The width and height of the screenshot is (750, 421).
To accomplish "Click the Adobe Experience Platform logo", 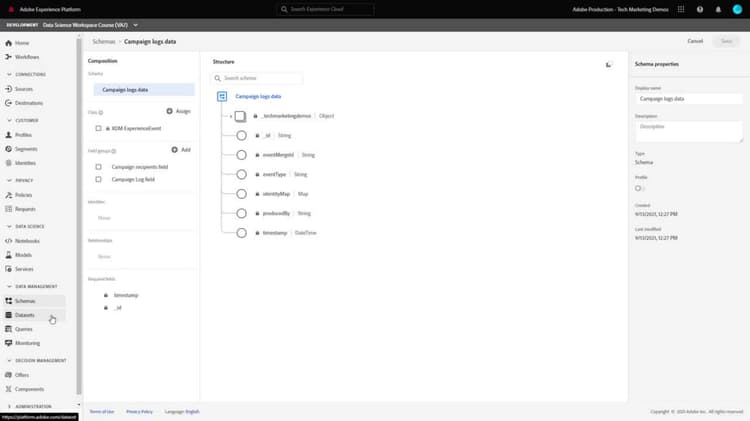I will [x=11, y=9].
